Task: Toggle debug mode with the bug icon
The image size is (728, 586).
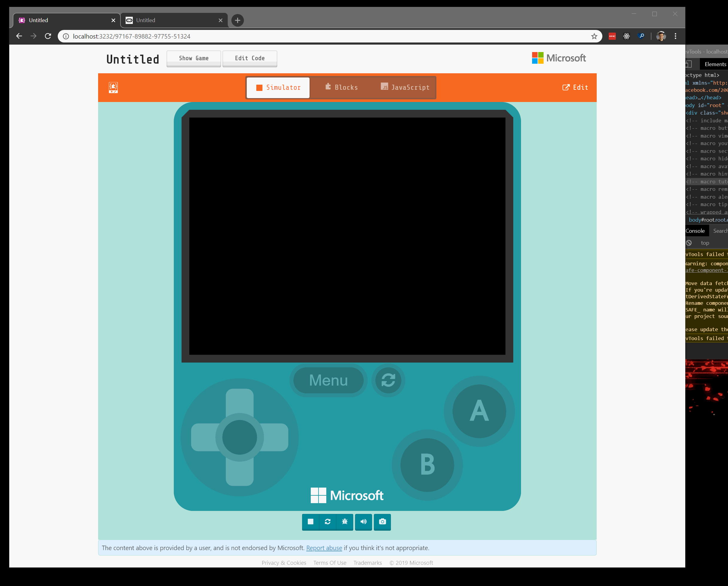Action: pos(345,521)
